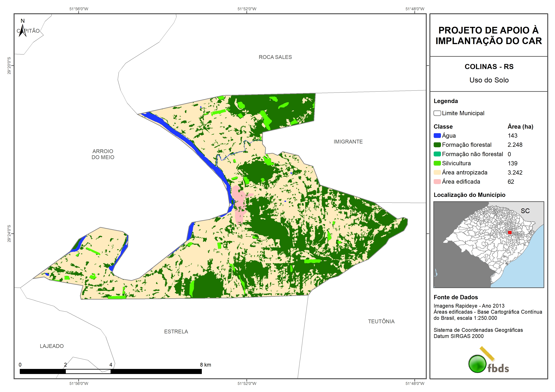Click the ARROIO DO MEIO label
This screenshot has height=392, width=555.
(x=103, y=154)
